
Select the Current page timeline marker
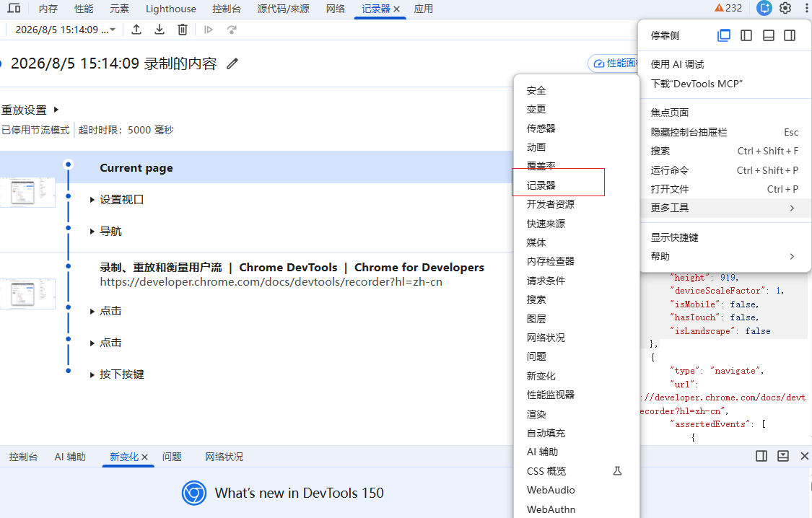click(68, 164)
